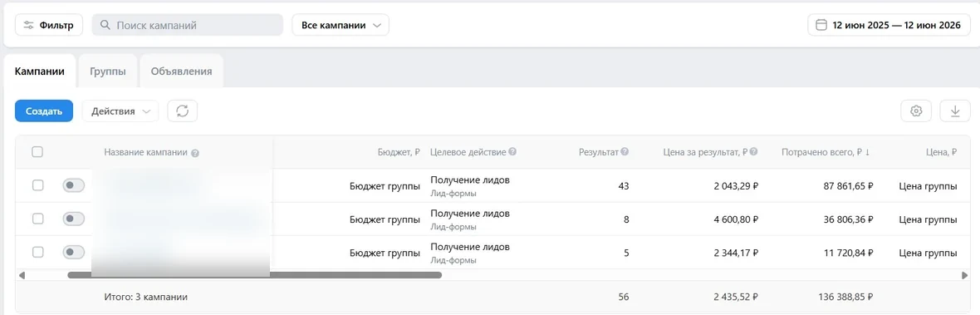Click help icon next to Цена за результат
The height and width of the screenshot is (315, 980).
[754, 152]
